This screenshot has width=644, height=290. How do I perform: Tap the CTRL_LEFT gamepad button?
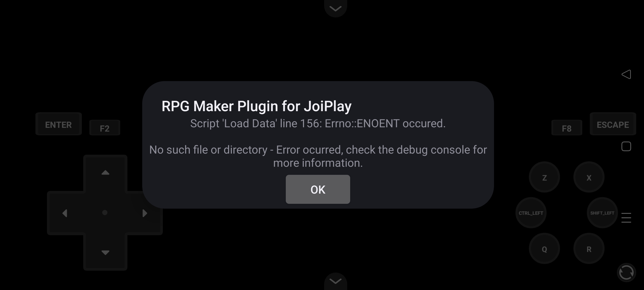coord(531,213)
